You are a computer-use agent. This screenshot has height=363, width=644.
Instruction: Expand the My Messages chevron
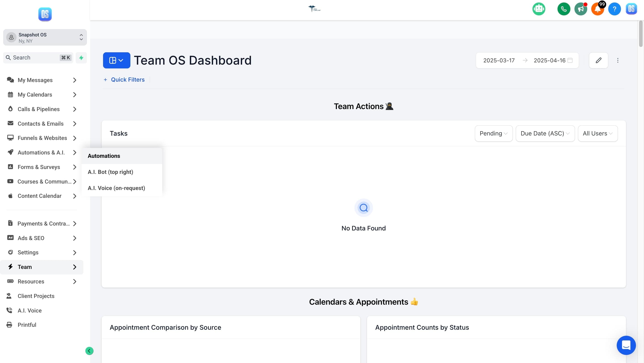[x=74, y=80]
